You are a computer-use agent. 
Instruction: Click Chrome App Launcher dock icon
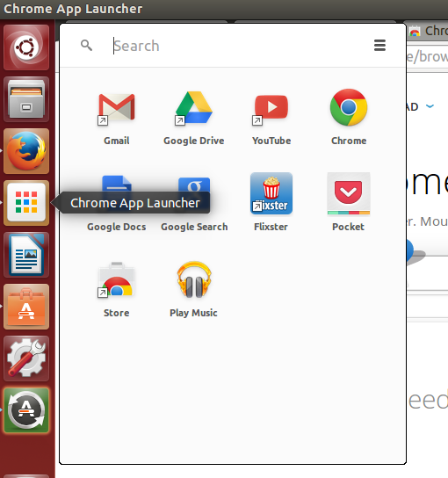26,203
